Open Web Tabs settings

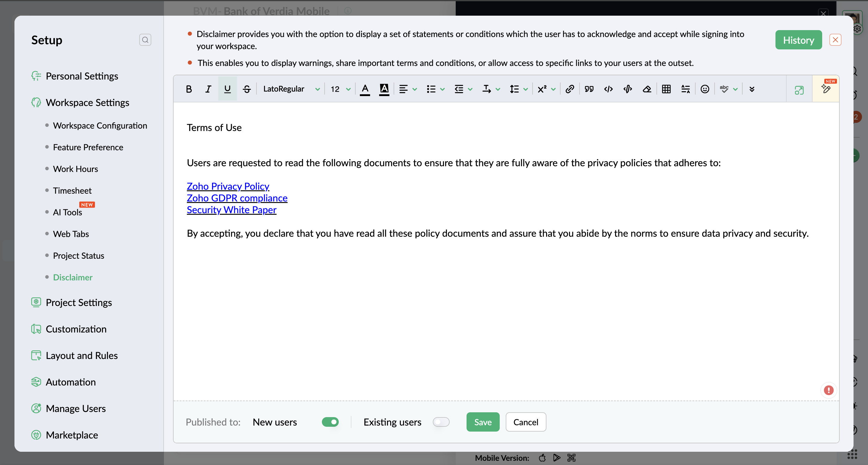click(71, 234)
